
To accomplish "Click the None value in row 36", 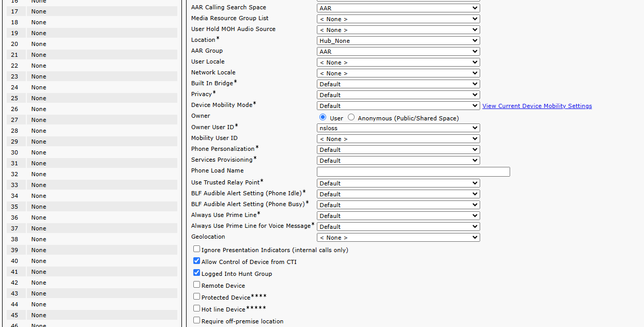I will pyautogui.click(x=39, y=217).
